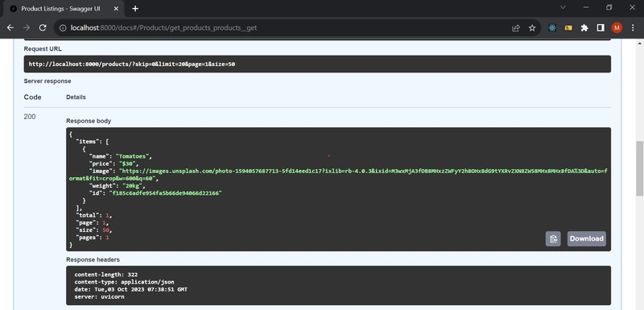Go back using the browser arrow
Screen dimensions: 644x310
10,27
